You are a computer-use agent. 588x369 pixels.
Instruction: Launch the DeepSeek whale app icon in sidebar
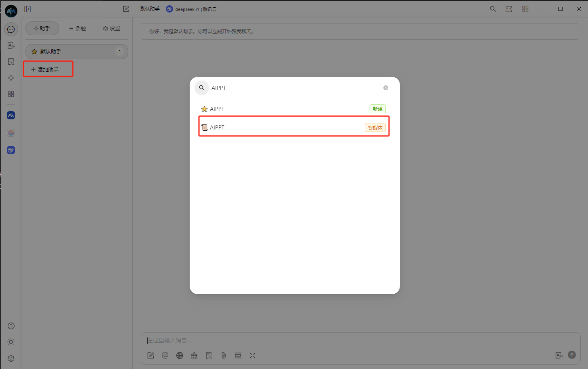point(11,150)
